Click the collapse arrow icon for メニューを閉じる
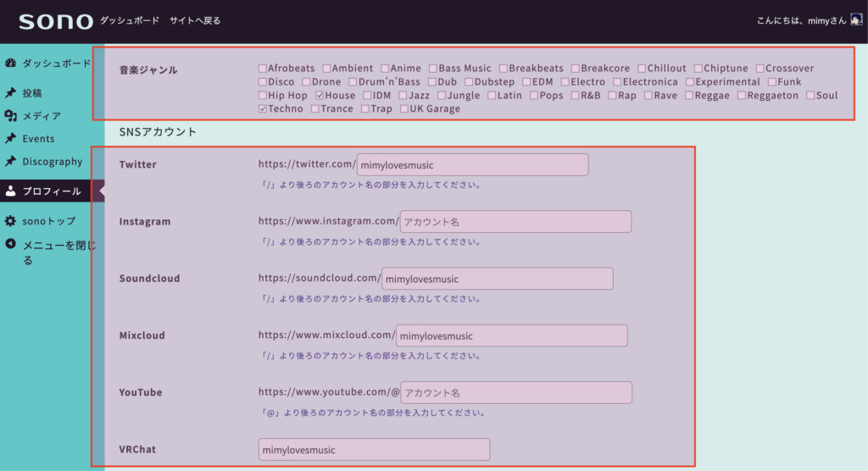Screen dimensions: 868x471 click(10, 245)
